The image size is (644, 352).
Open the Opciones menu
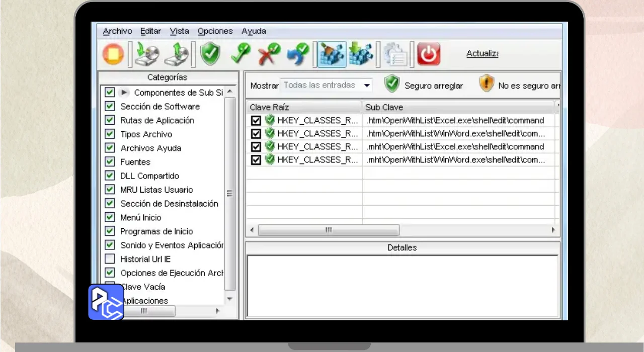pos(215,31)
